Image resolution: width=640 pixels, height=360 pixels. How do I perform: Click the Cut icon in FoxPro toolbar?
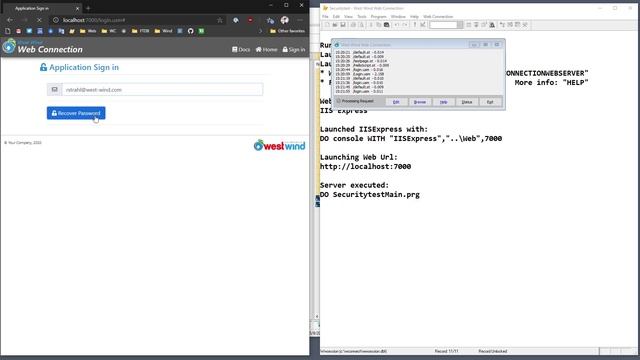click(371, 25)
